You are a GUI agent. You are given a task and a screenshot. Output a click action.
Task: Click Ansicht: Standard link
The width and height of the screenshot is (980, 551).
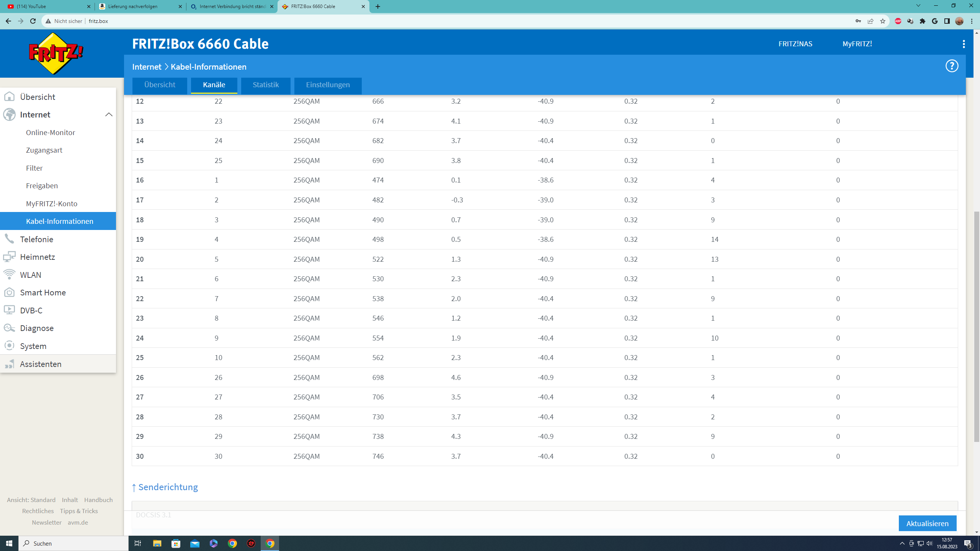pyautogui.click(x=31, y=500)
